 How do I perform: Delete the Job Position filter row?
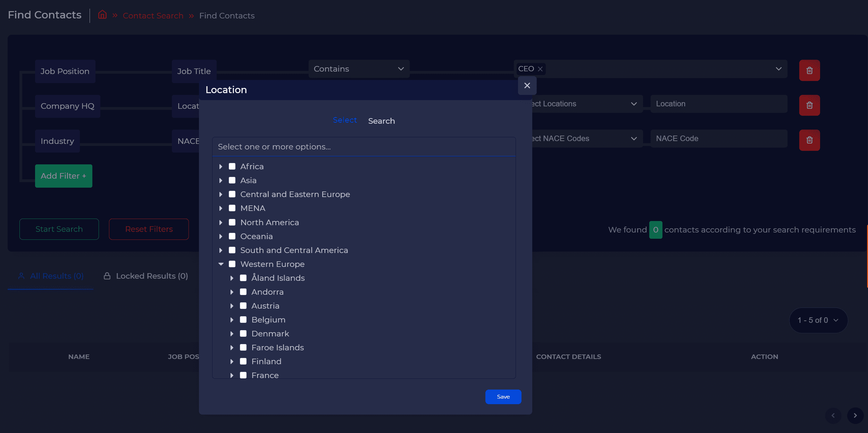809,71
